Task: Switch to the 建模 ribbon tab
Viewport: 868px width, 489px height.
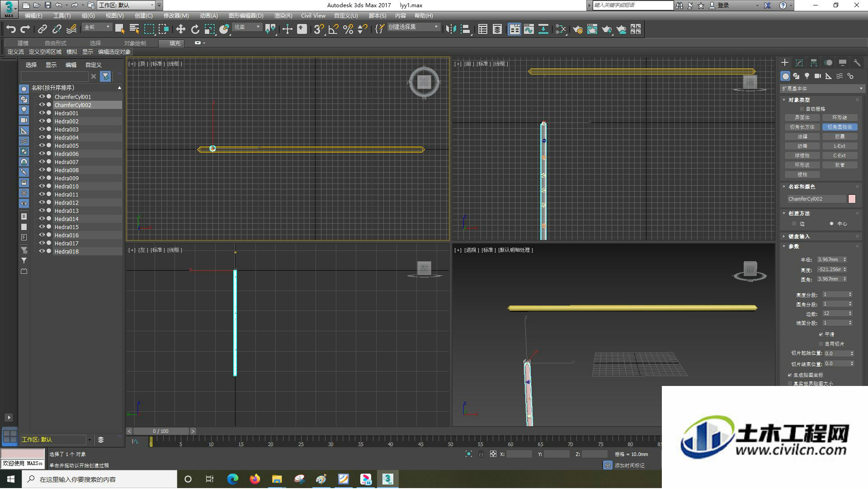Action: coord(23,43)
